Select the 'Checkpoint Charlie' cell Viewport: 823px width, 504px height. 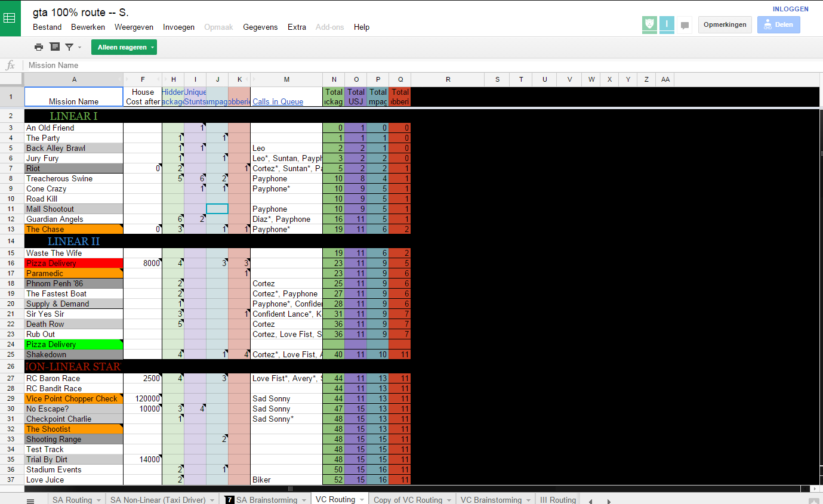74,419
